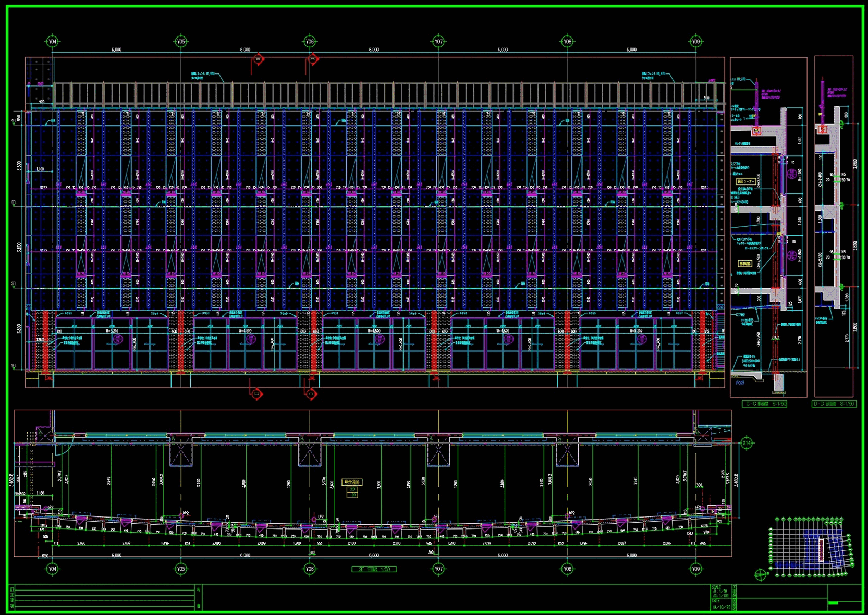Image resolution: width=868 pixels, height=615 pixels.
Task: Click the top Y09 grid bubble
Action: pos(696,42)
